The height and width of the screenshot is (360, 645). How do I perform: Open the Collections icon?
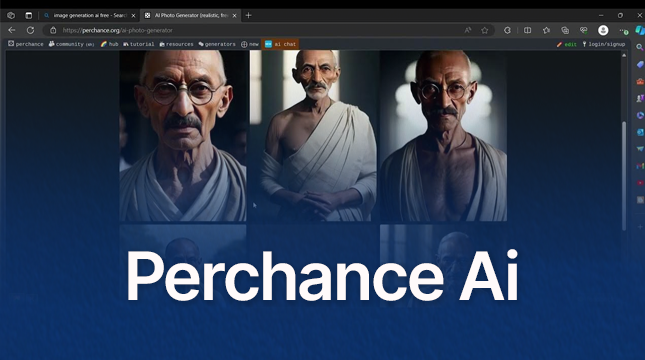[x=565, y=30]
